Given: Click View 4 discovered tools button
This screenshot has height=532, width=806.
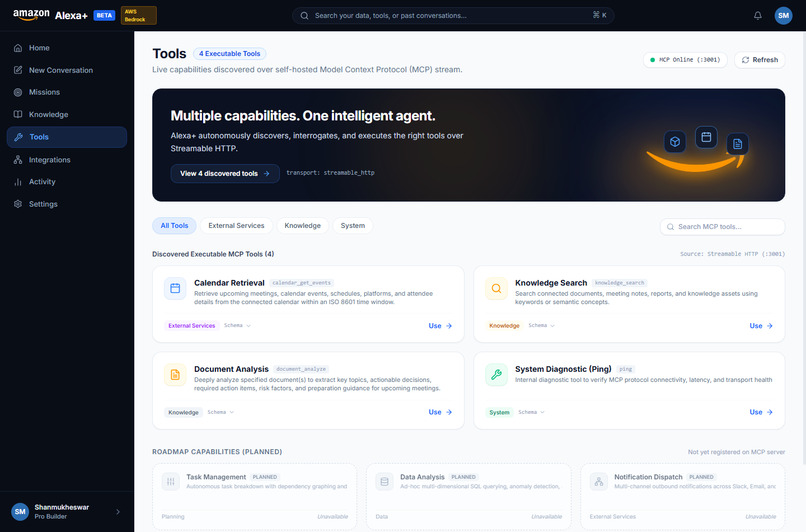Looking at the screenshot, I should (x=225, y=174).
